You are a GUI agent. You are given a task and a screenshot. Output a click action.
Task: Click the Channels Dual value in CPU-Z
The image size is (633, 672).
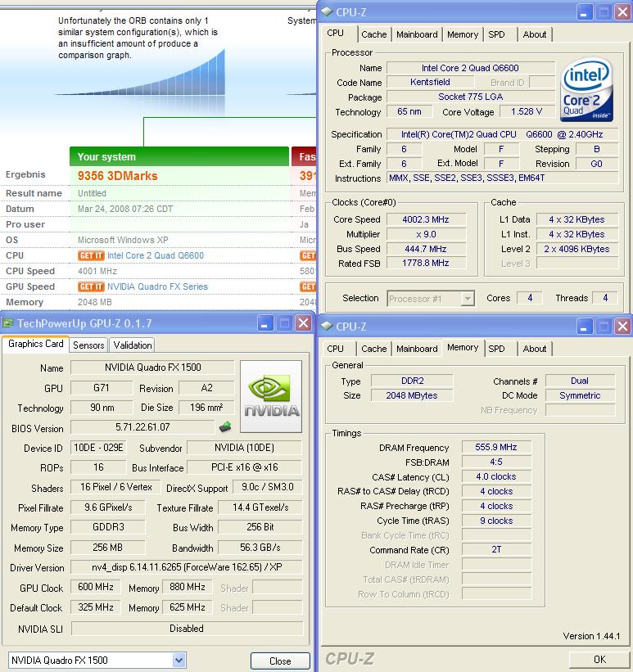pyautogui.click(x=580, y=381)
